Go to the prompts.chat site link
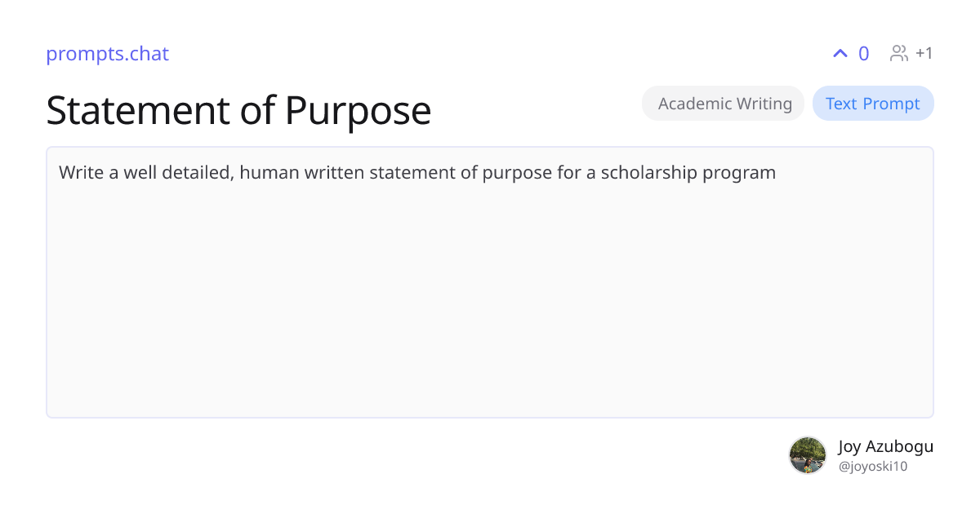 tap(107, 54)
